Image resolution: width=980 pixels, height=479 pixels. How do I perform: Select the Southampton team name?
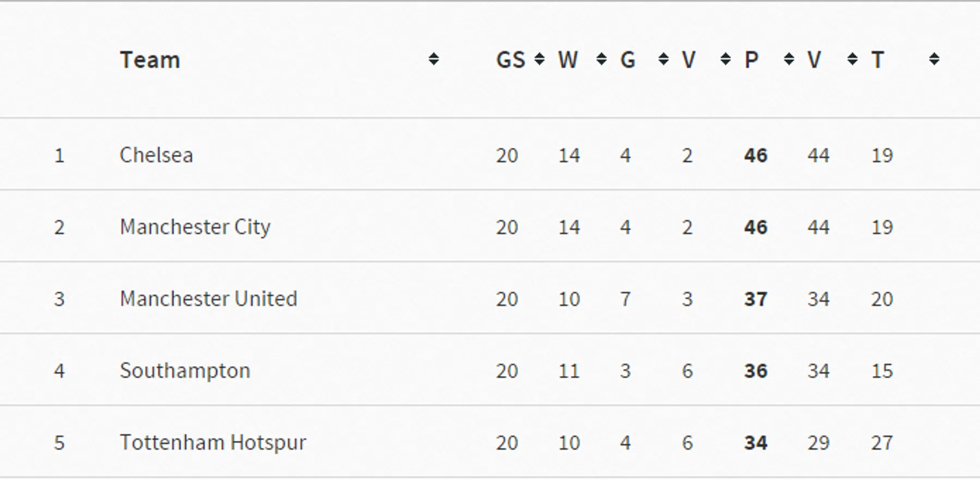point(185,371)
